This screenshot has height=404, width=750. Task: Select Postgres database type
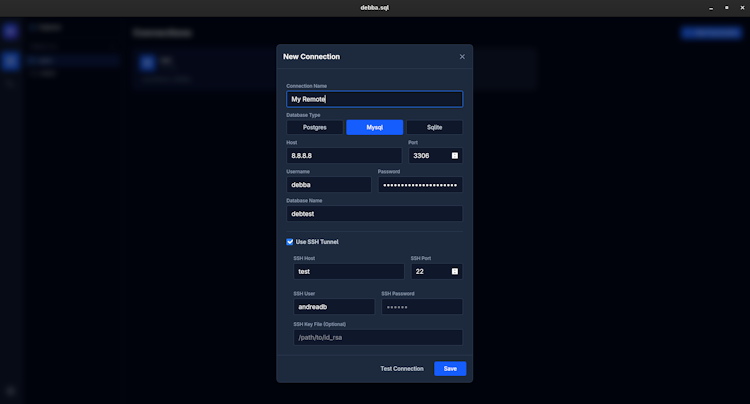(x=315, y=127)
